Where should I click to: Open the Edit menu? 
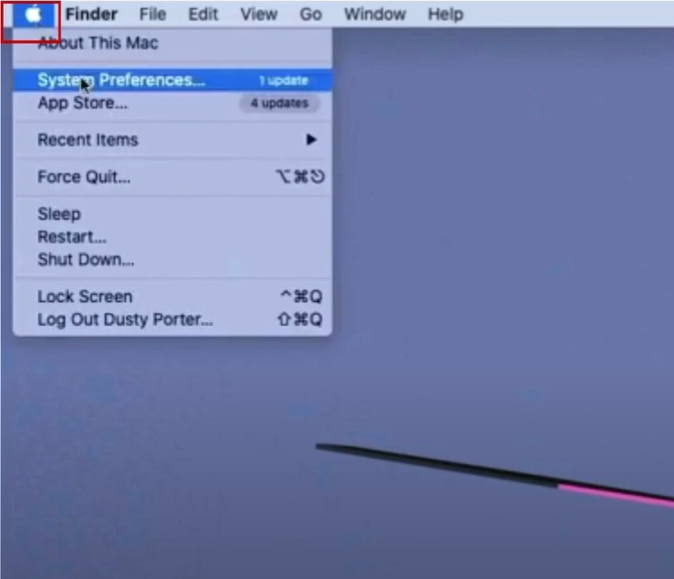(203, 15)
